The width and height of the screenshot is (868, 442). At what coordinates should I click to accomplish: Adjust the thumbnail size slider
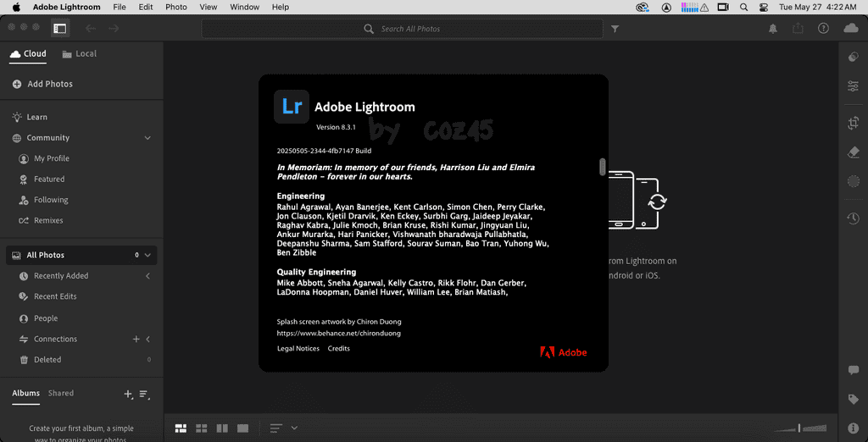click(800, 428)
